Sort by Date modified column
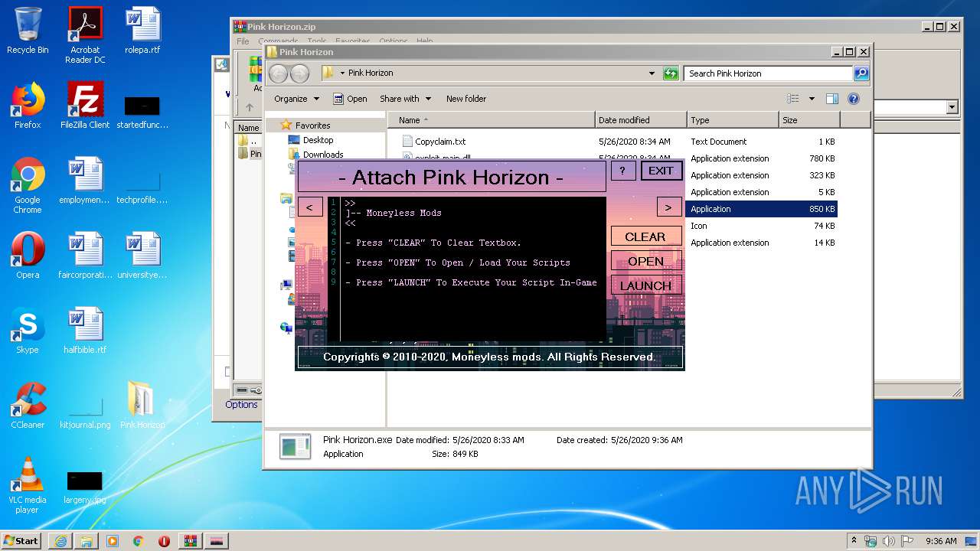Screen dimensions: 980x551 click(x=641, y=120)
